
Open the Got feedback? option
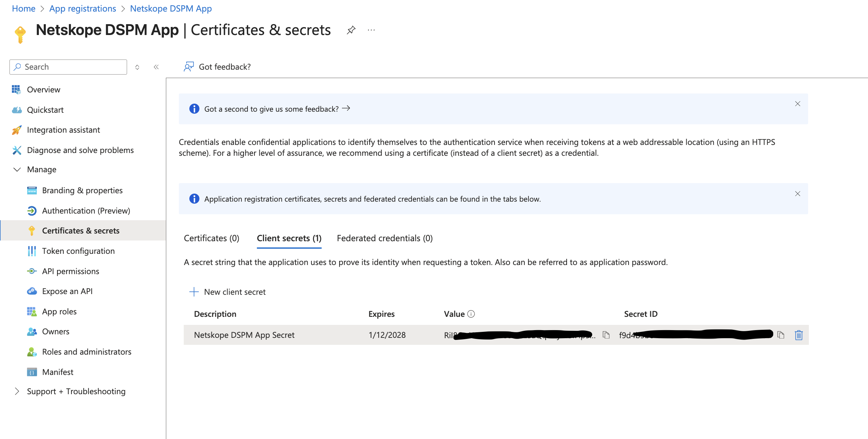tap(217, 67)
